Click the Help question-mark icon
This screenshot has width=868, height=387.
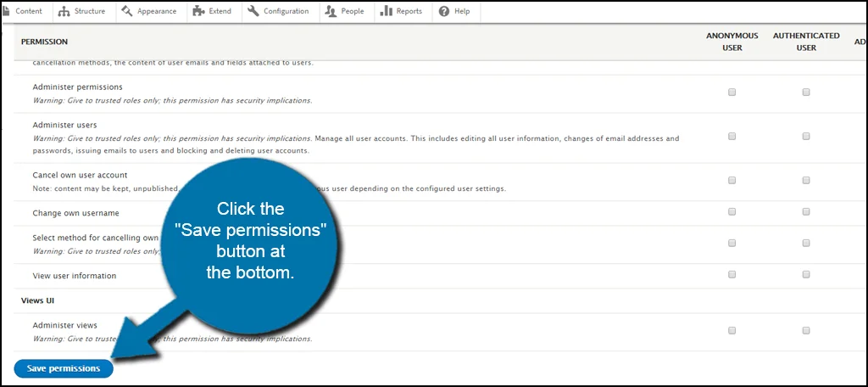(444, 11)
